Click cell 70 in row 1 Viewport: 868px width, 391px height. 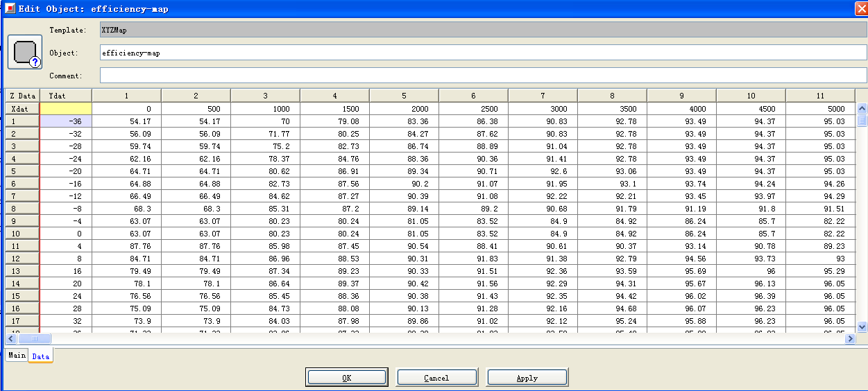(x=265, y=121)
